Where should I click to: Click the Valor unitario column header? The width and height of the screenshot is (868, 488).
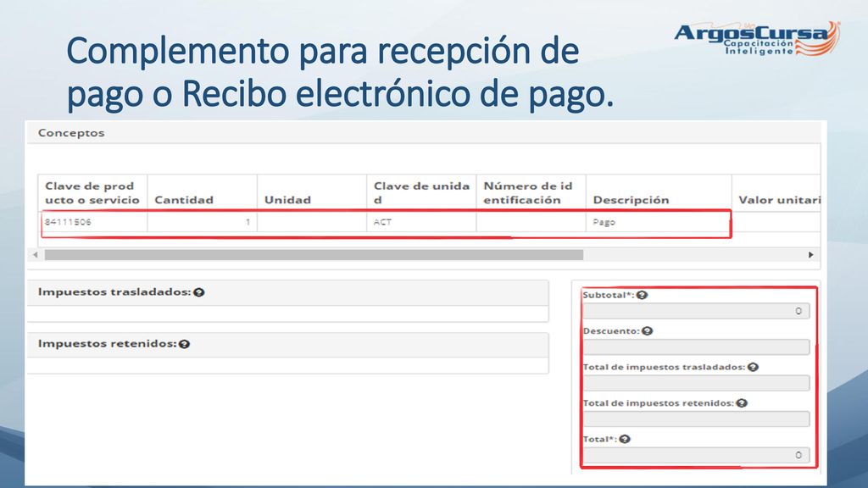click(x=776, y=192)
